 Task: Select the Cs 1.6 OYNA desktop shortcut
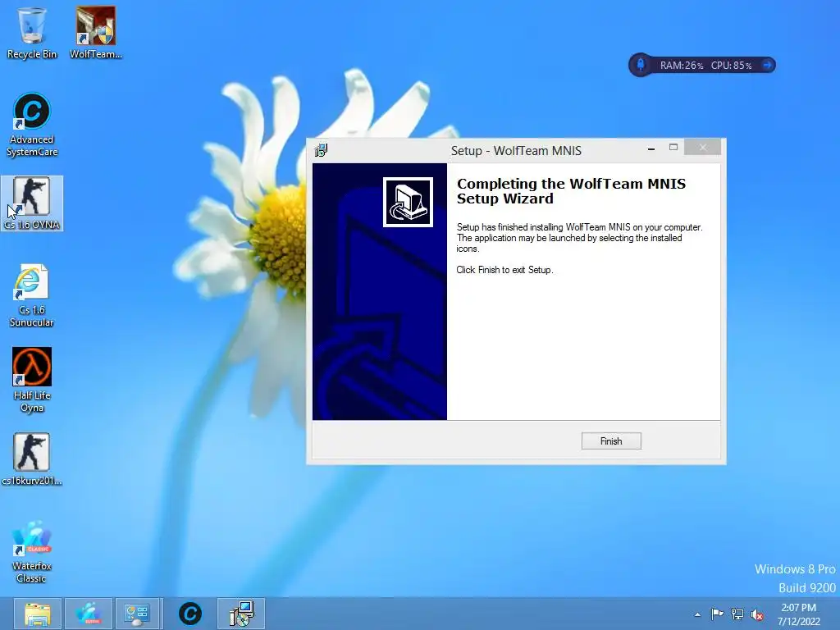point(32,203)
